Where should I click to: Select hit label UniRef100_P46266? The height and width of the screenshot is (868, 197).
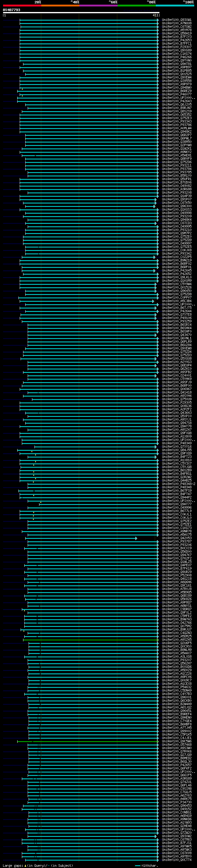coord(177,57)
